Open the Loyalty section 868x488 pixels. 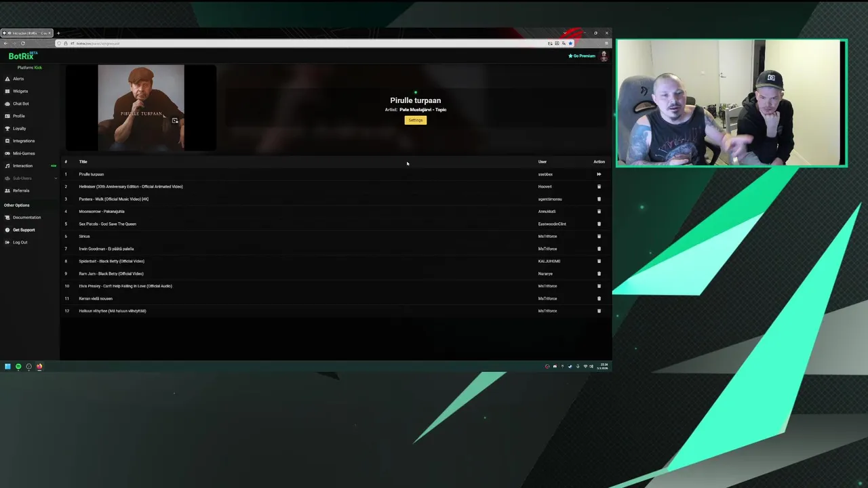tap(20, 128)
